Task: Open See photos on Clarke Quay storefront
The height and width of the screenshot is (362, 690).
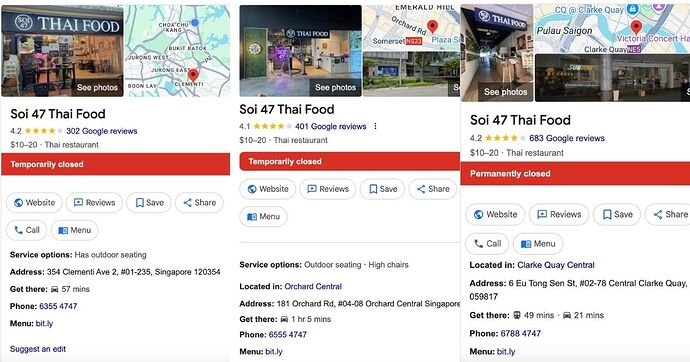Action: [x=505, y=92]
